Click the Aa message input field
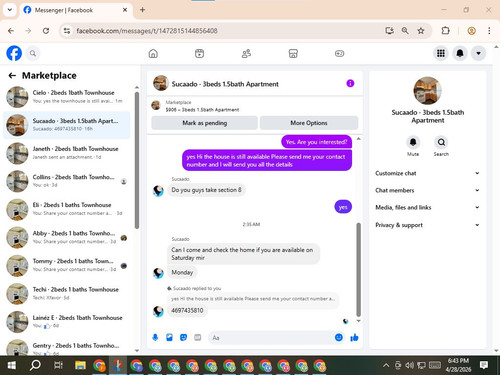Viewport: 500px width, 375px height. 272,338
